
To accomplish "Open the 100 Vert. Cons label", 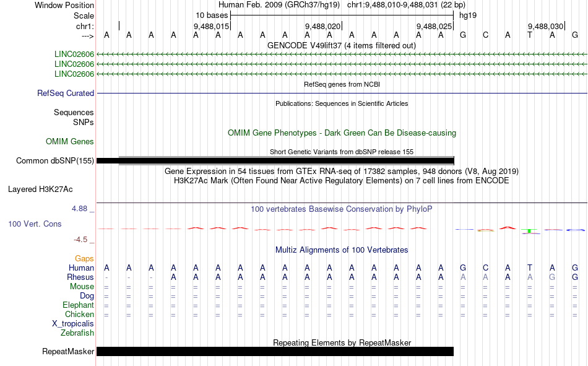I will tap(35, 224).
